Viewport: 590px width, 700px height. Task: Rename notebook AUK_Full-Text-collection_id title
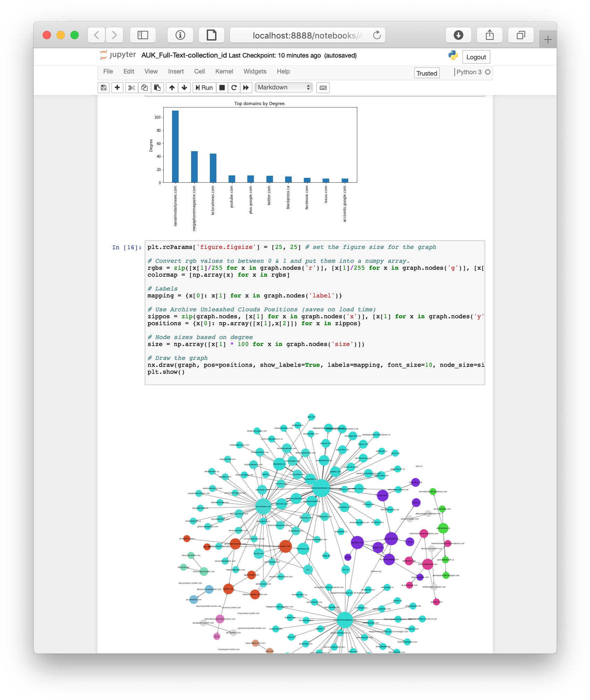(184, 55)
